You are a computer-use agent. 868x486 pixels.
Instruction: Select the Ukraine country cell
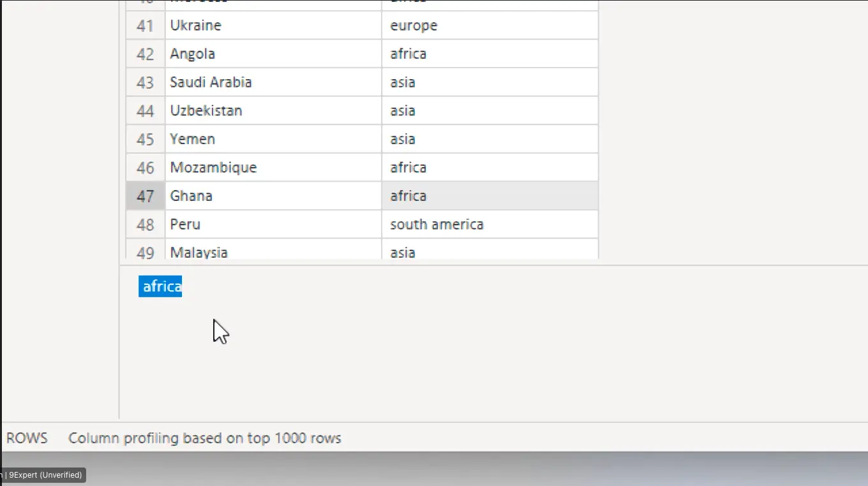click(273, 26)
